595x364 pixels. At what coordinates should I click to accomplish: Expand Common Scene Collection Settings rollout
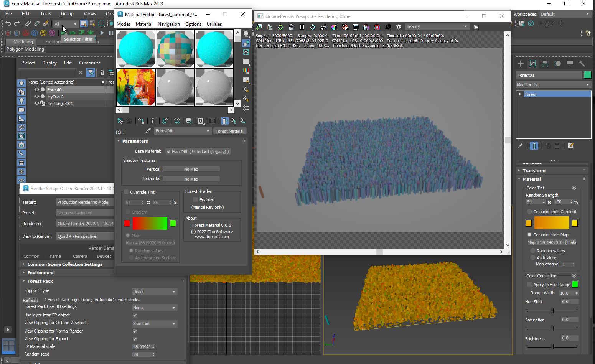coord(65,264)
